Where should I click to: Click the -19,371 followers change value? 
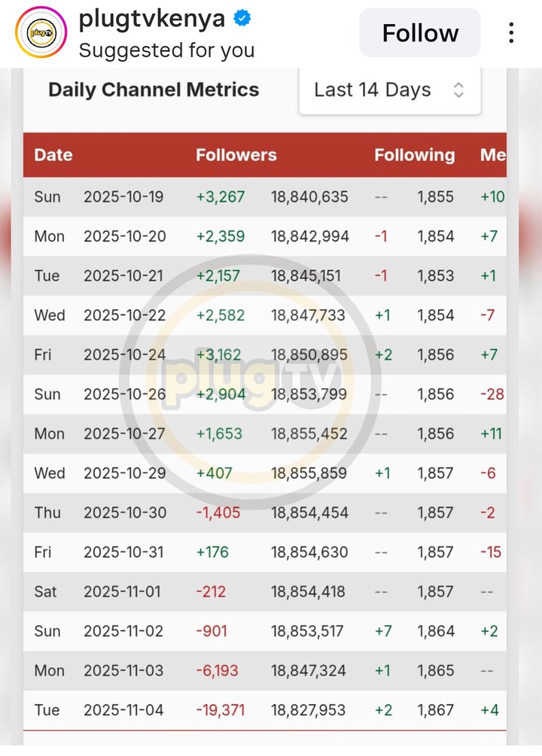tap(221, 710)
